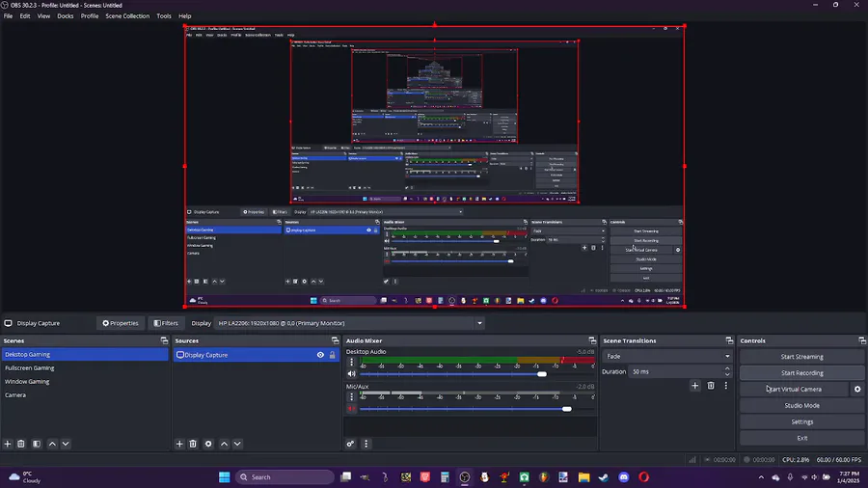The image size is (868, 488).
Task: Select the Fullscreen Gaming scene
Action: [85, 368]
